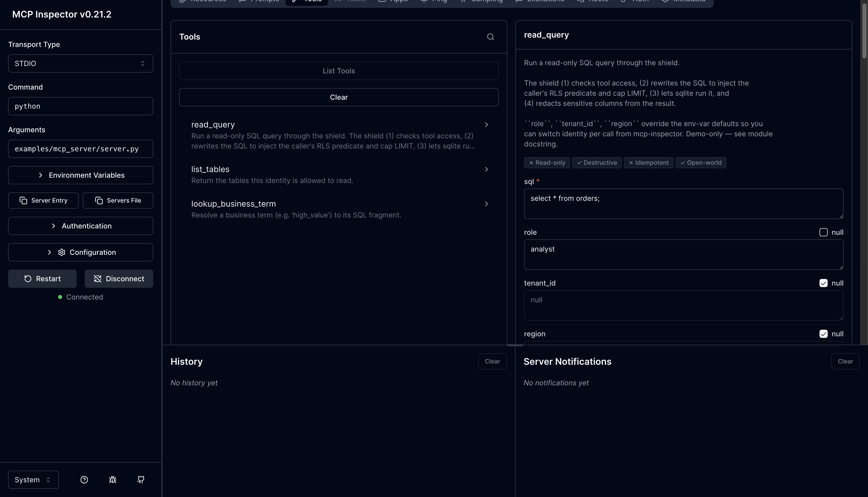This screenshot has height=497, width=868.
Task: Open the System theme selector
Action: pyautogui.click(x=34, y=479)
